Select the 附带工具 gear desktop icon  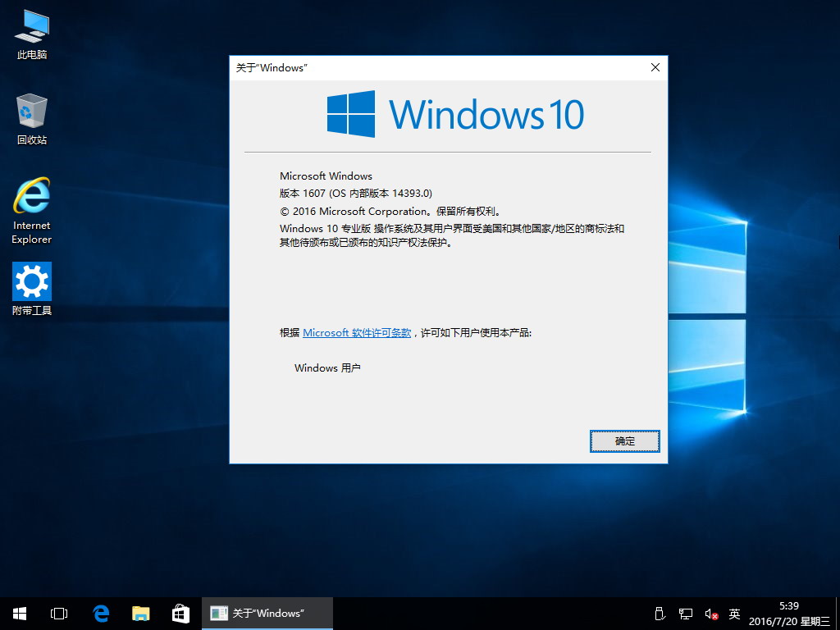tap(32, 290)
